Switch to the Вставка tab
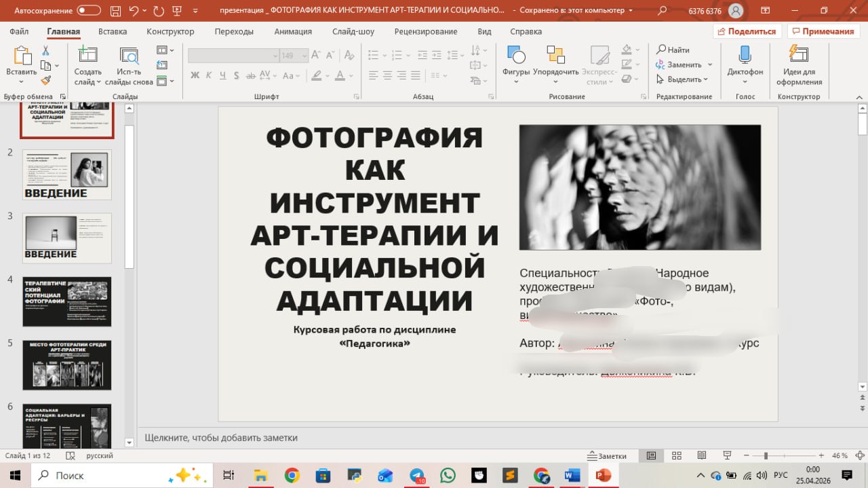The image size is (868, 488). click(x=113, y=31)
